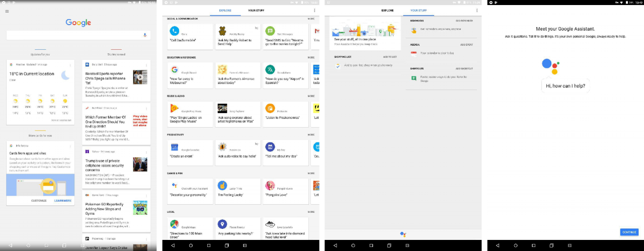The width and height of the screenshot is (644, 251).
Task: Open Pokemon GO new stops story
Action: [x=116, y=211]
